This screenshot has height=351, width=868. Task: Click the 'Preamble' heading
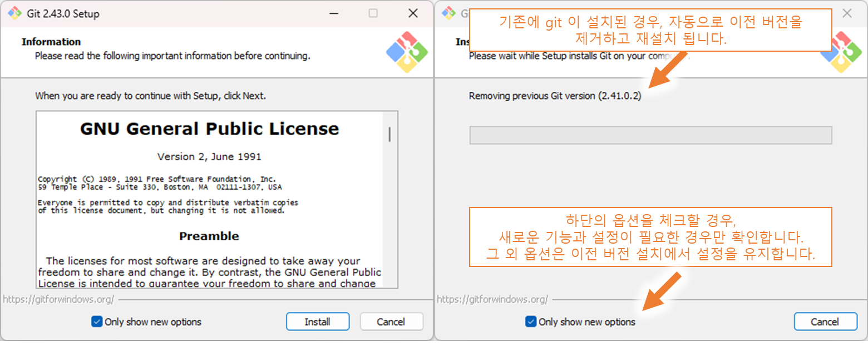point(209,236)
